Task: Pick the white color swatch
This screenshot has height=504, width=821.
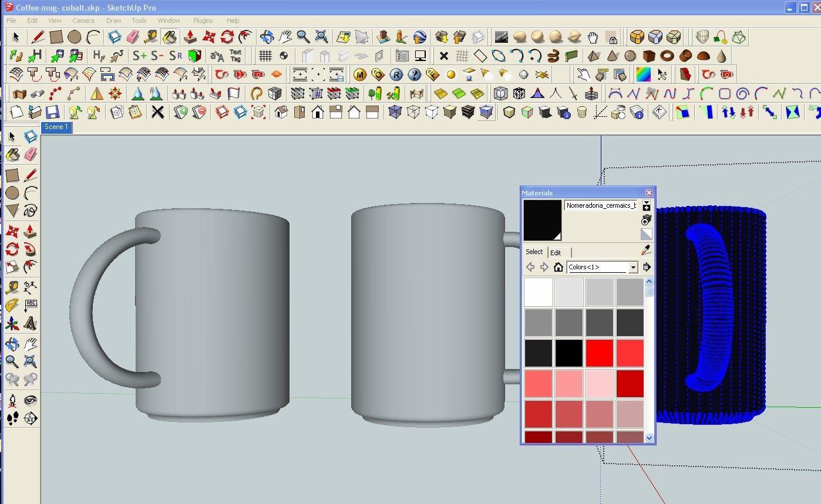Action: [x=539, y=292]
